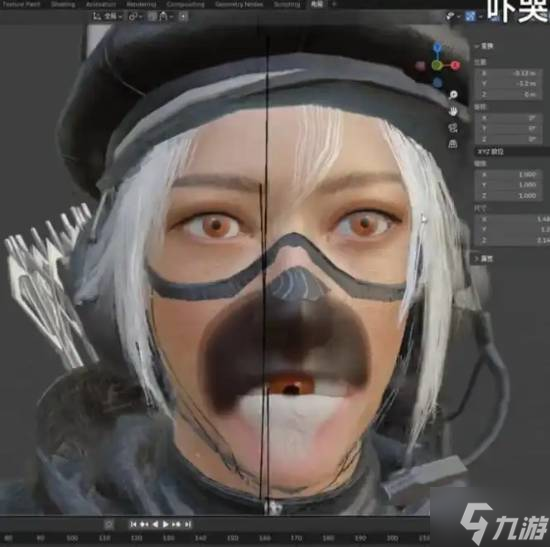550x547 pixels.
Task: Click the Location Y field
Action: click(x=508, y=84)
